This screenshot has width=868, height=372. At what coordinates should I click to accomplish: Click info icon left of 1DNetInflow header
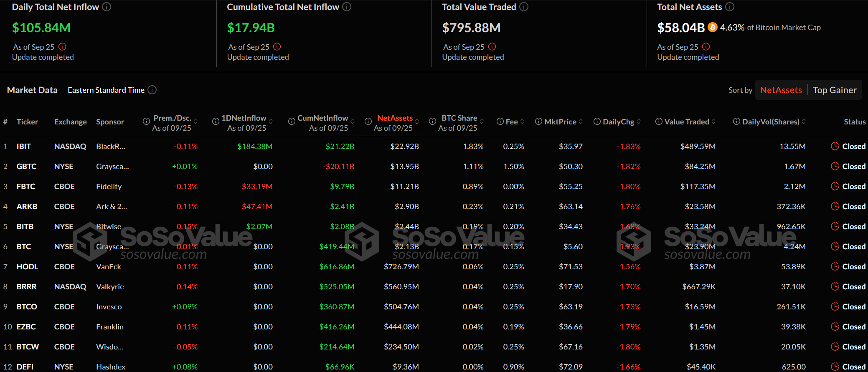tap(216, 121)
